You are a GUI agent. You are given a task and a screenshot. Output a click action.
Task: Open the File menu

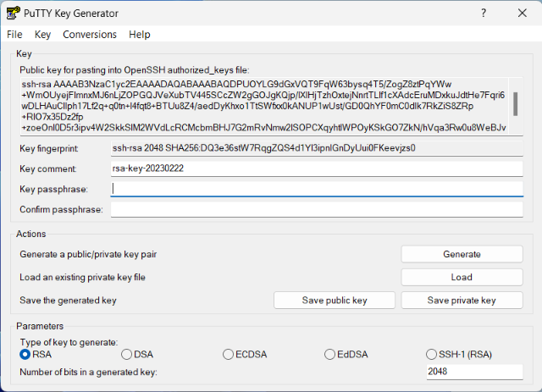tap(14, 35)
